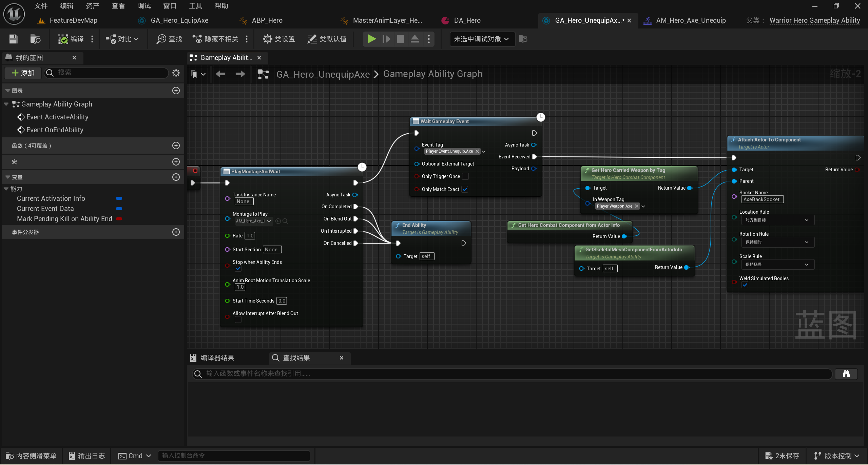Open compile options three-dot menu
868x465 pixels.
(92, 39)
